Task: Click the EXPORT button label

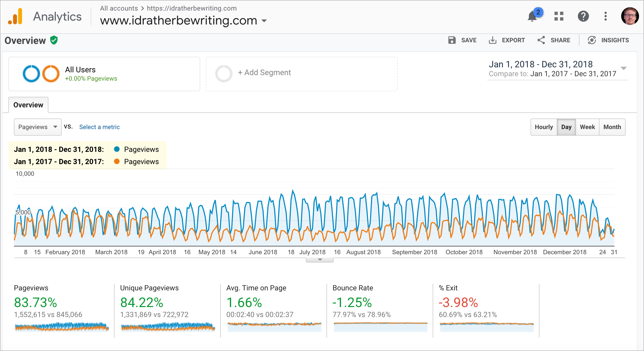Action: click(513, 40)
